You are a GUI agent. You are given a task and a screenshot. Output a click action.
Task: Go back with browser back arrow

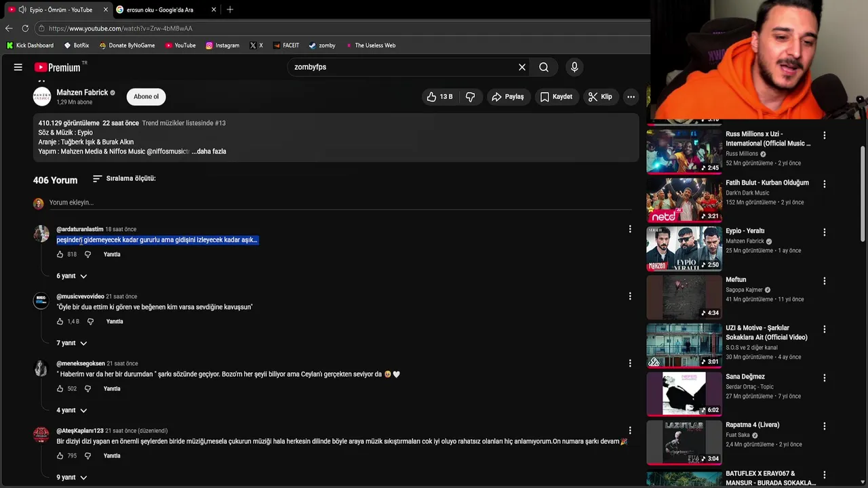9,28
